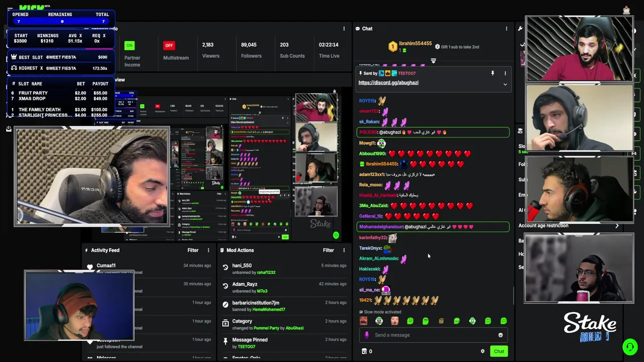Click the Stake logo overlay
The height and width of the screenshot is (362, 644).
[590, 323]
